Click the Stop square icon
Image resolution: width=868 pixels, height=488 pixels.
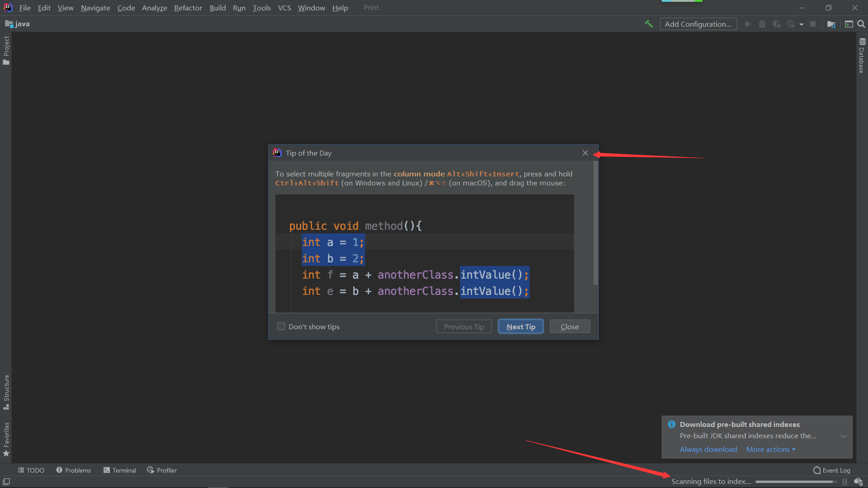tap(813, 24)
